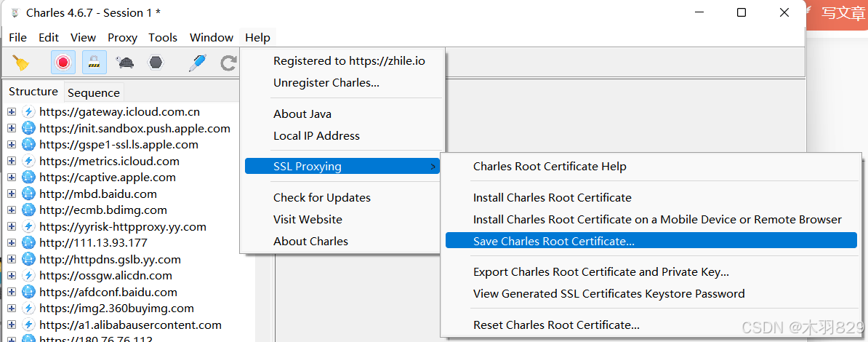The height and width of the screenshot is (342, 868).
Task: Click the compose pen icon
Action: tap(198, 63)
